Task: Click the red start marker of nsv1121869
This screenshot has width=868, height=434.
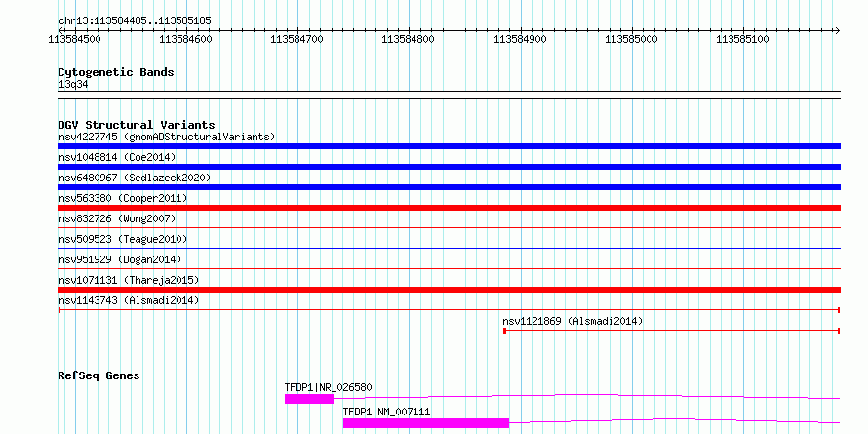Action: (505, 331)
